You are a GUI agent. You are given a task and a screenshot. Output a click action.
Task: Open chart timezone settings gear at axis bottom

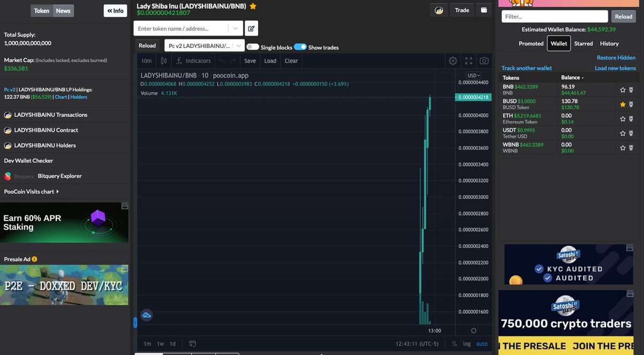(473, 330)
